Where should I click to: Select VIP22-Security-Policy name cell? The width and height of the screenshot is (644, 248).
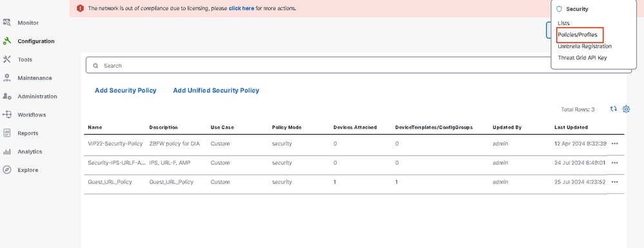tap(115, 144)
